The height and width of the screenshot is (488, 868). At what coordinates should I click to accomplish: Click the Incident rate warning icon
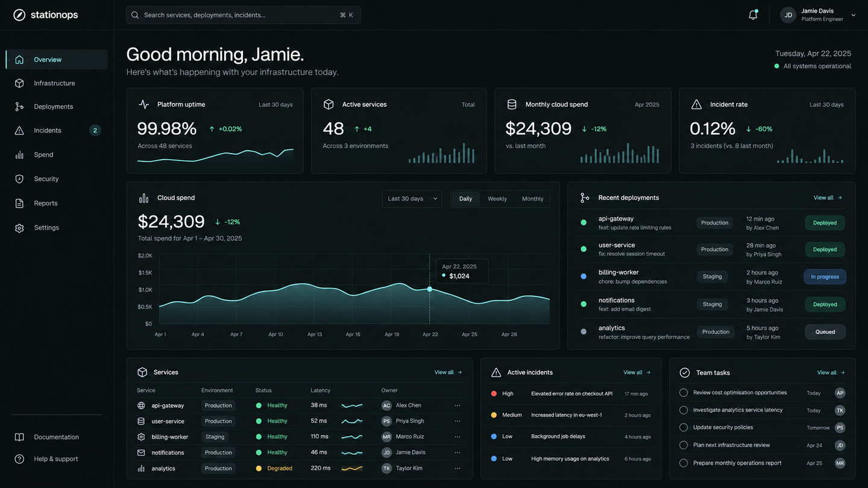coord(696,104)
